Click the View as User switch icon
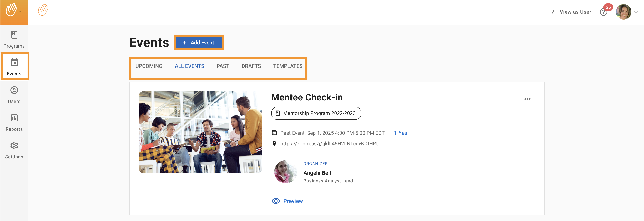Viewport: 644px width, 221px height. (553, 12)
